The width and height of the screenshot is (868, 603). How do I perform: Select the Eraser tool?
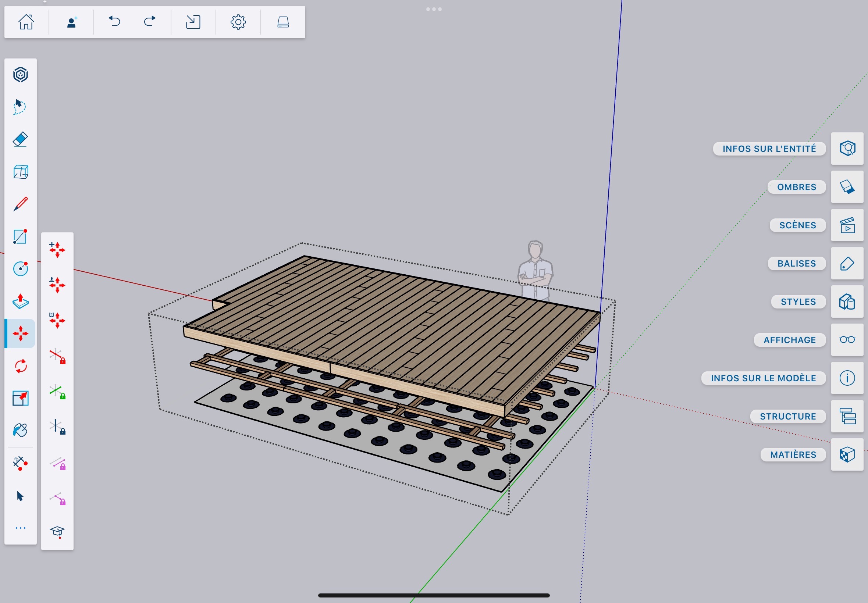(20, 139)
